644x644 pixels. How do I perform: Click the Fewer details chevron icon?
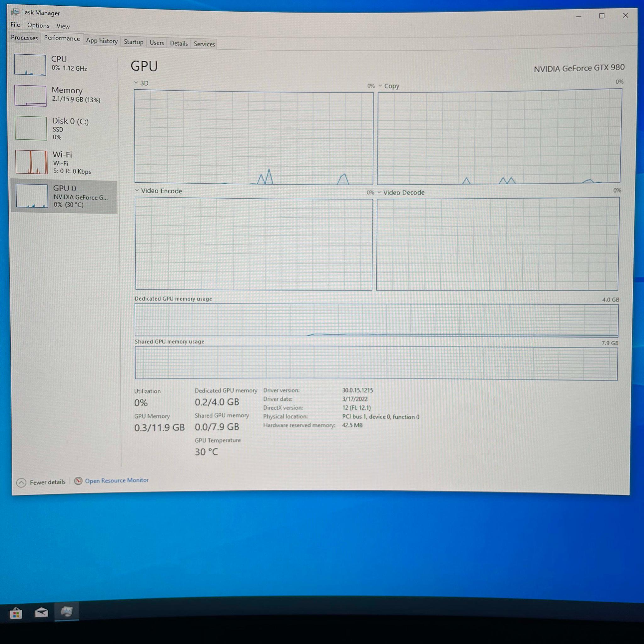(x=21, y=483)
